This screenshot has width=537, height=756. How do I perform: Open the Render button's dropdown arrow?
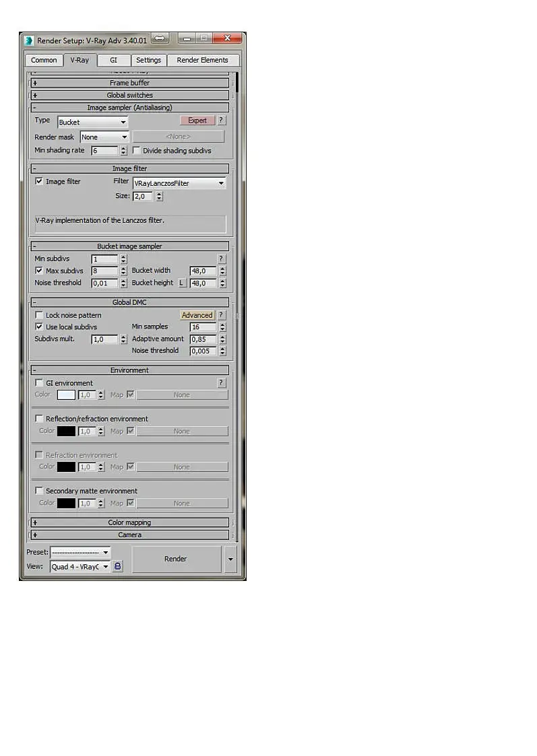click(230, 559)
